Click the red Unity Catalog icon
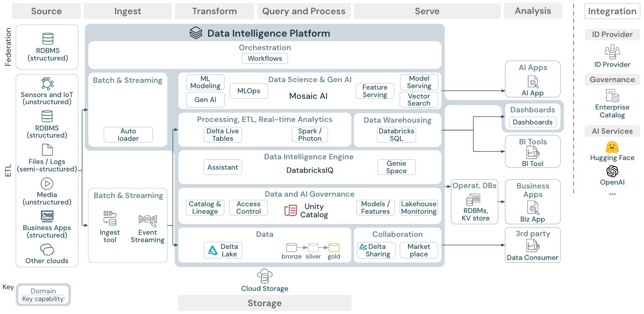This screenshot has height=314, width=644. coord(291,211)
